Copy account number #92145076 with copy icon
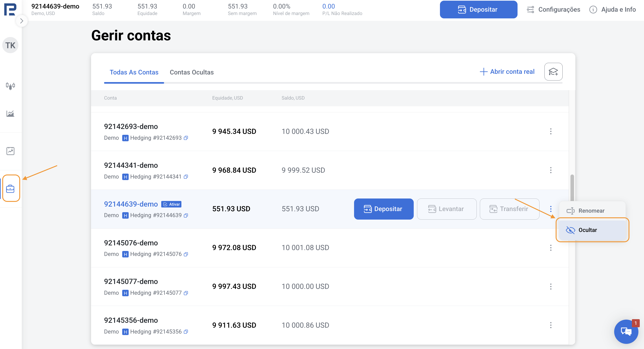Screen dimensions: 644x349 pos(186,254)
